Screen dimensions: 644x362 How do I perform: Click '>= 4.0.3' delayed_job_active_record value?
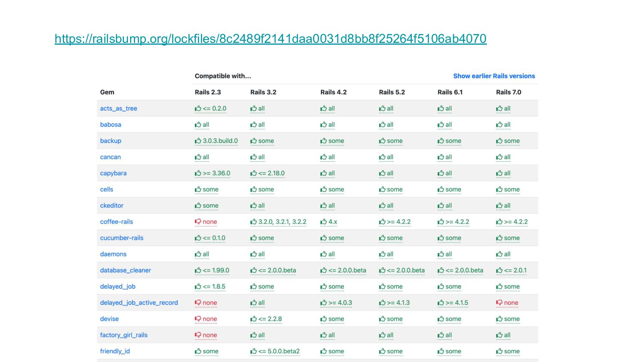tap(340, 303)
